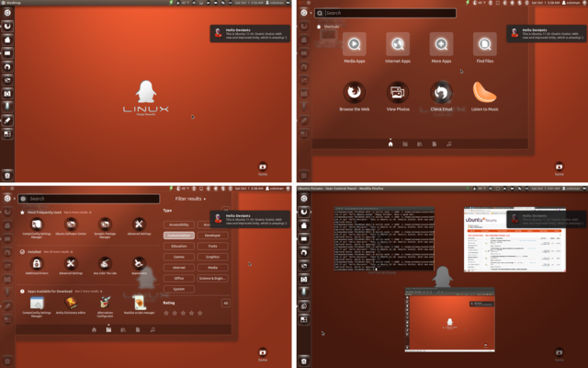This screenshot has height=368, width=588.
Task: Open Find Files shortcut in the Dash
Action: click(484, 44)
